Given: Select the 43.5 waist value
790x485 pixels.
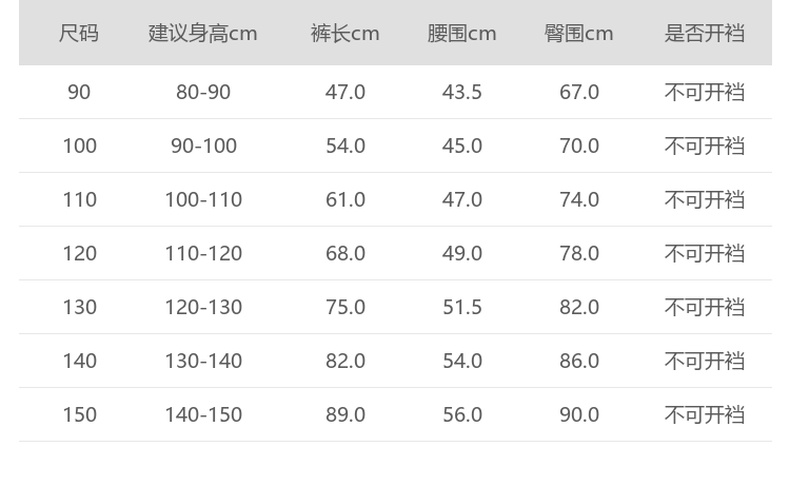Looking at the screenshot, I should coord(462,92).
